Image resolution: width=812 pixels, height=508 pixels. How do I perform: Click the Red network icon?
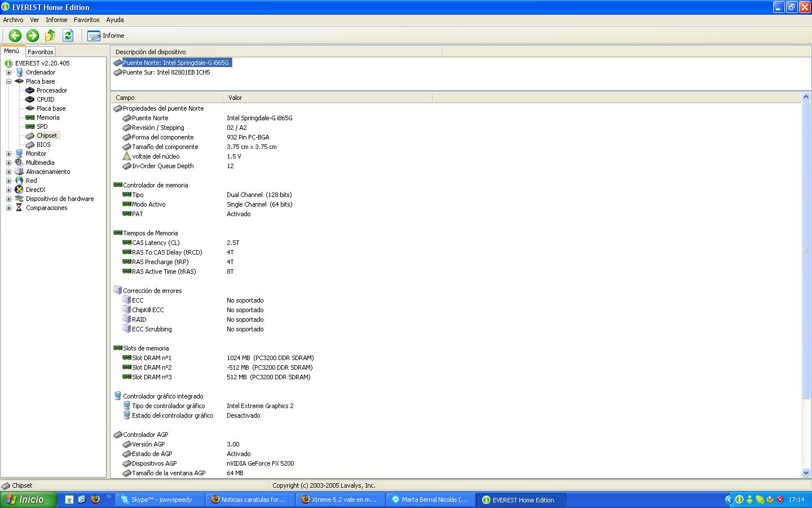pyautogui.click(x=19, y=181)
